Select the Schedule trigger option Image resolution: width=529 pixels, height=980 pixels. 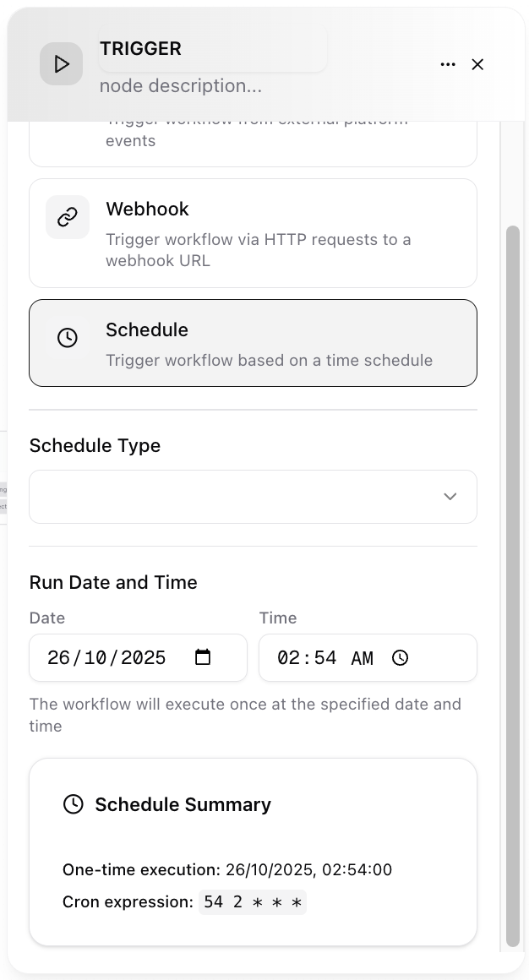tap(253, 343)
